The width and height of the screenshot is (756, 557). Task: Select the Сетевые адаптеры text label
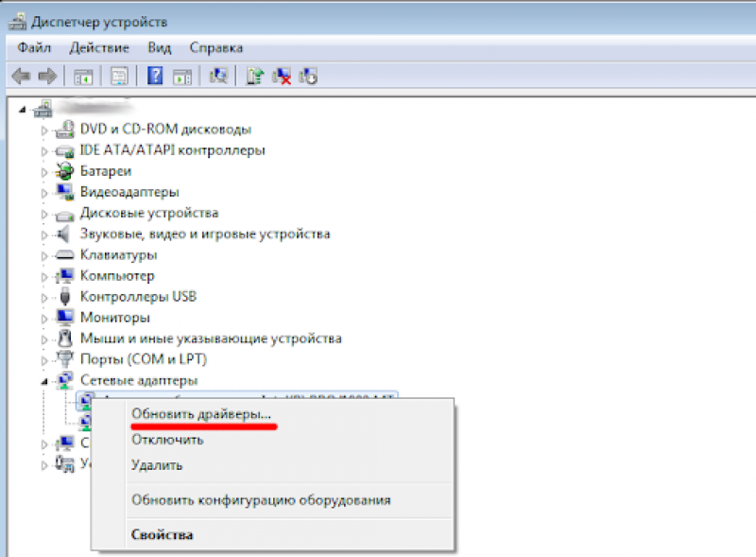tap(139, 380)
